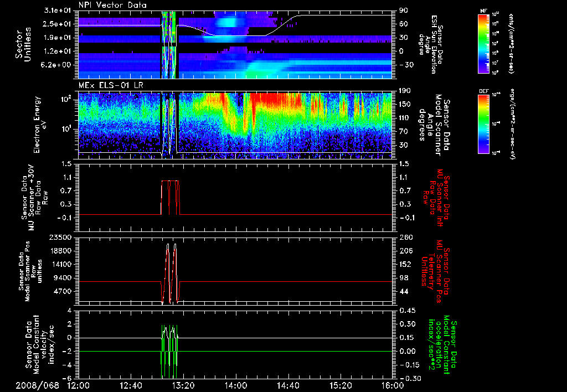Click the 14100 scanner position tick

(61, 264)
